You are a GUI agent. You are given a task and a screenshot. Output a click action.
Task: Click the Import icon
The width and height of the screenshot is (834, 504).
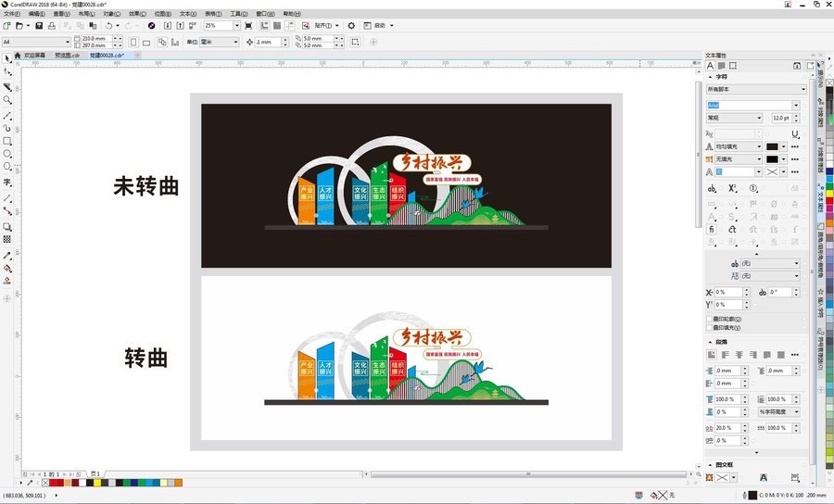pyautogui.click(x=168, y=26)
